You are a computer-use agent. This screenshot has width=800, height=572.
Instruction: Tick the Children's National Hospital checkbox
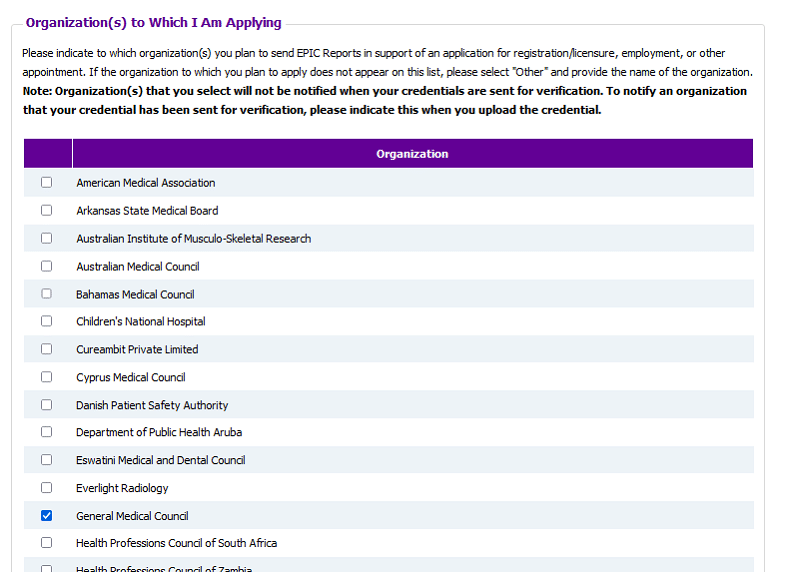tap(46, 321)
